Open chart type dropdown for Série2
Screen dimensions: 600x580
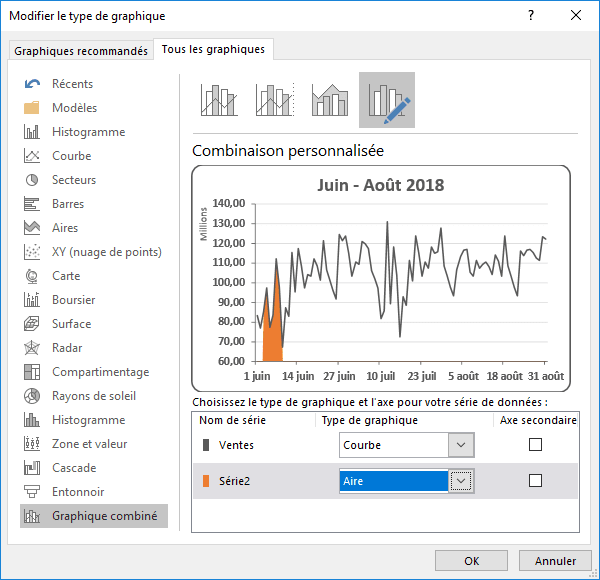(x=461, y=481)
